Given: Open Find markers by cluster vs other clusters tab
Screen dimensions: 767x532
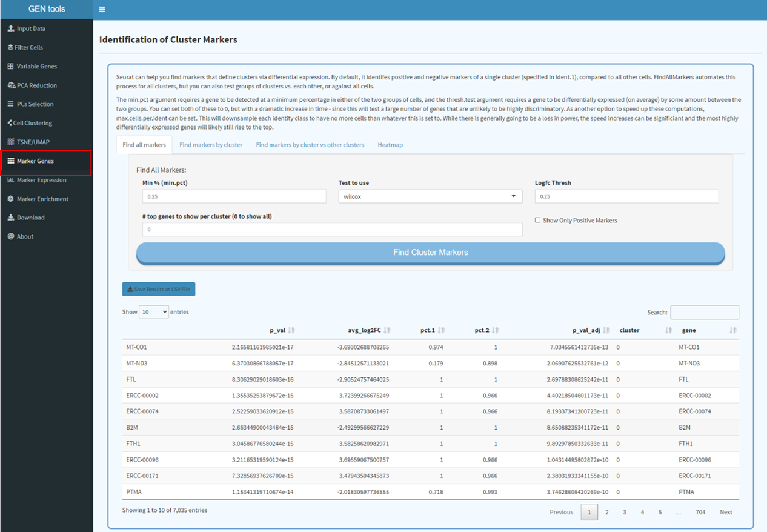Looking at the screenshot, I should [x=310, y=145].
